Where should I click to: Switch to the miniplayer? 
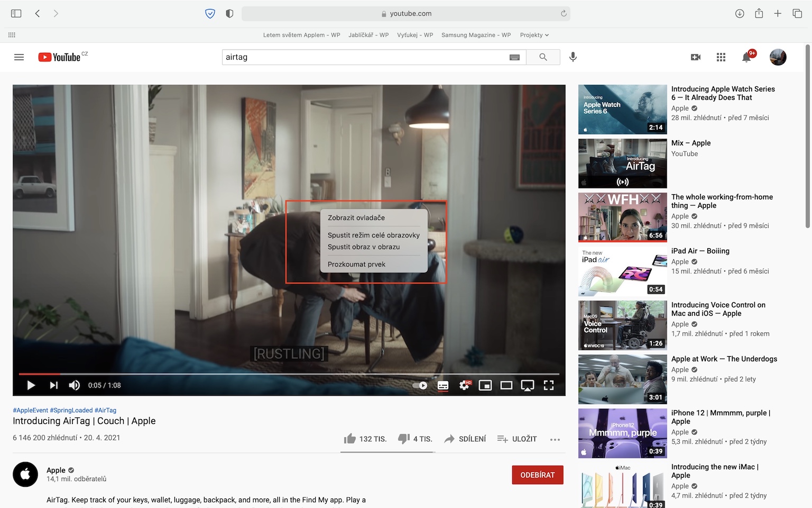(x=485, y=385)
